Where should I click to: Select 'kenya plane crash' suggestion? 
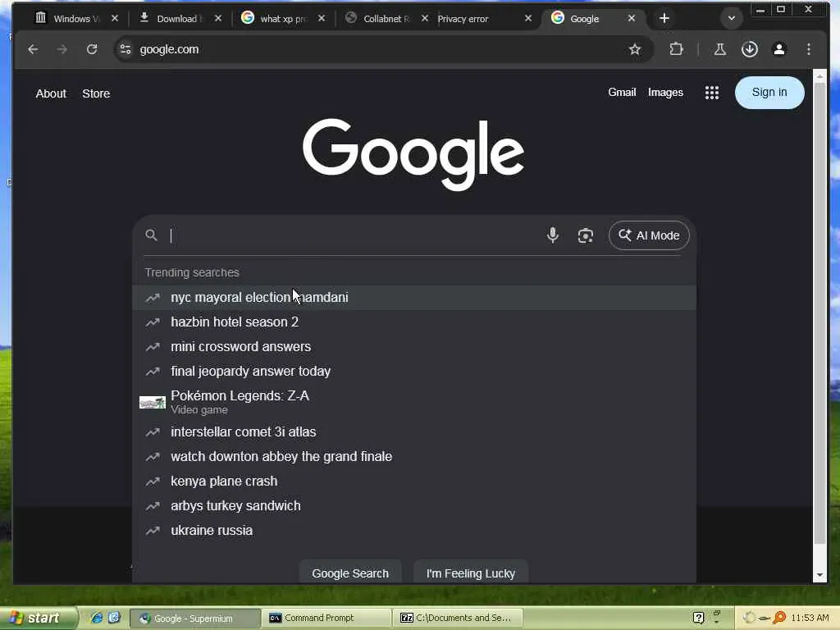414,481
